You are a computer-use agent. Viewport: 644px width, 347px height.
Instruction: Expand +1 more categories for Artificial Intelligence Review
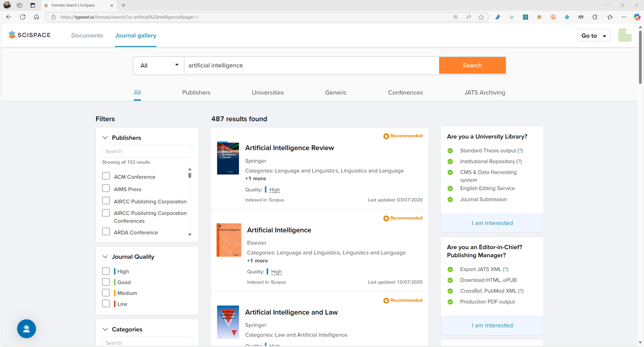256,178
